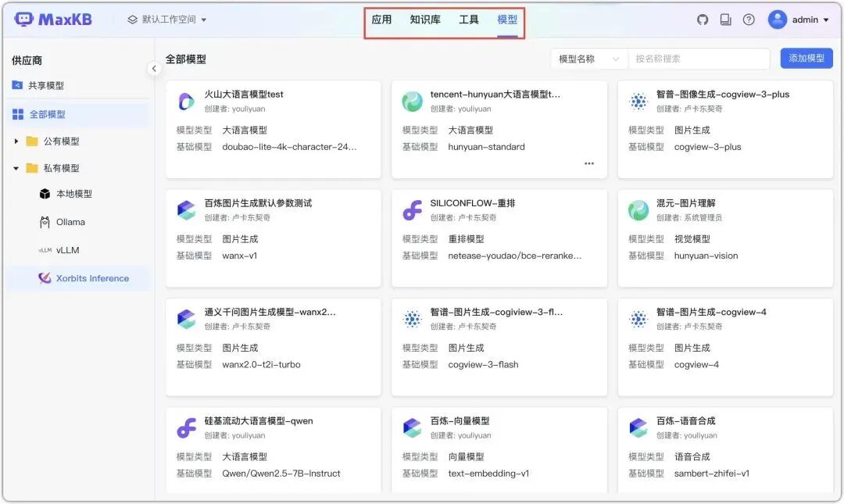
Task: Expand the 公有模型 folder arrow
Action: pos(16,141)
